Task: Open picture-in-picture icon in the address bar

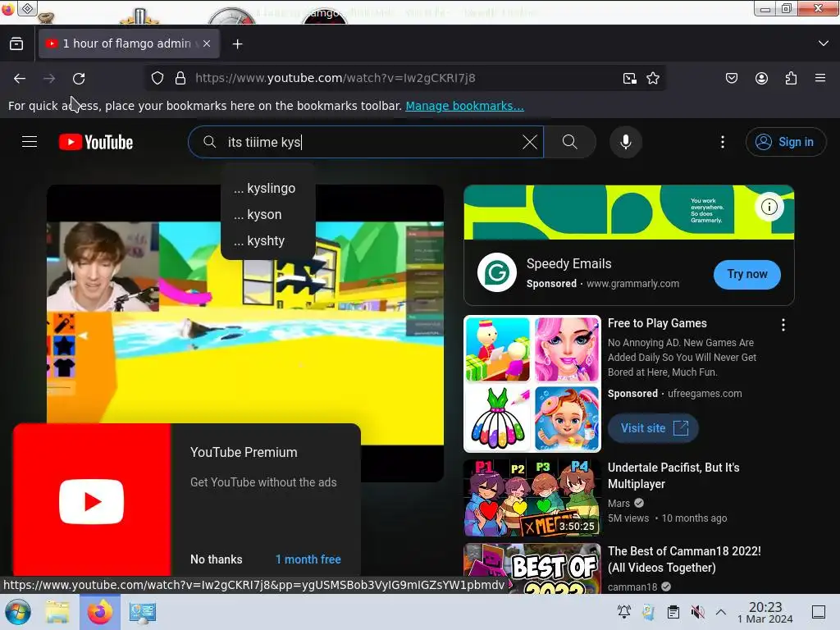Action: coord(629,78)
